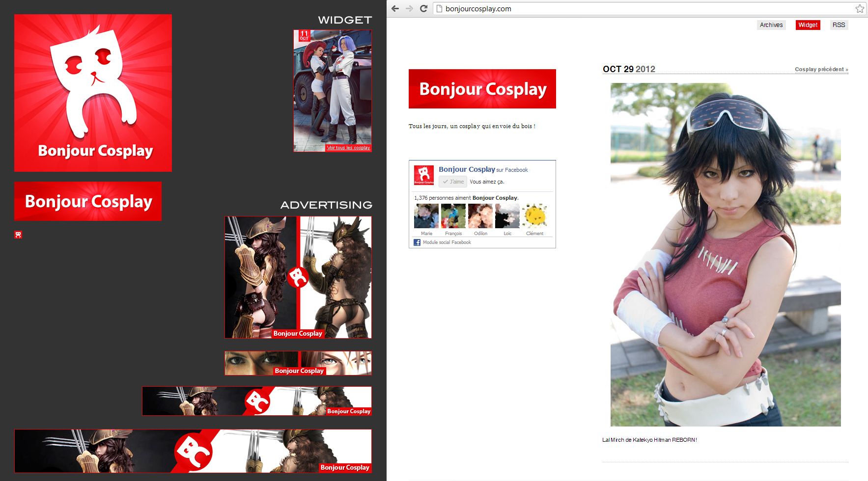Click the 'Lal Mirch de Katekyo Hitman REBORN!' caption
The height and width of the screenshot is (481, 868).
pos(649,440)
